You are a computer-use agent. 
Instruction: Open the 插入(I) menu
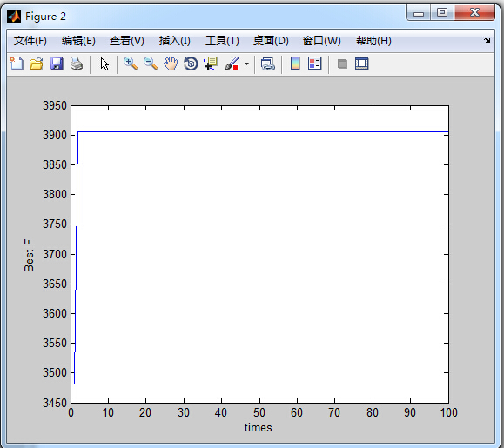[175, 41]
